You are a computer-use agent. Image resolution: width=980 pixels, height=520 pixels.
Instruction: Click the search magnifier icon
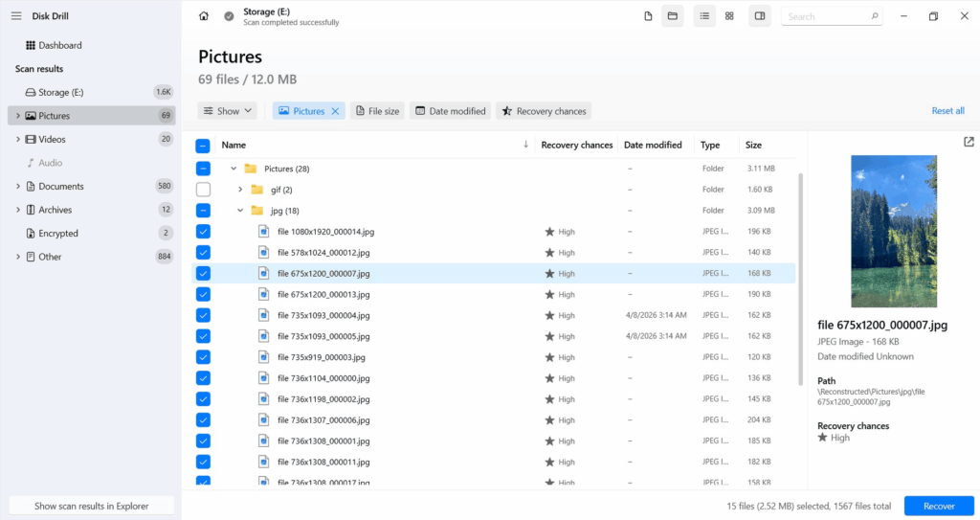pos(875,16)
